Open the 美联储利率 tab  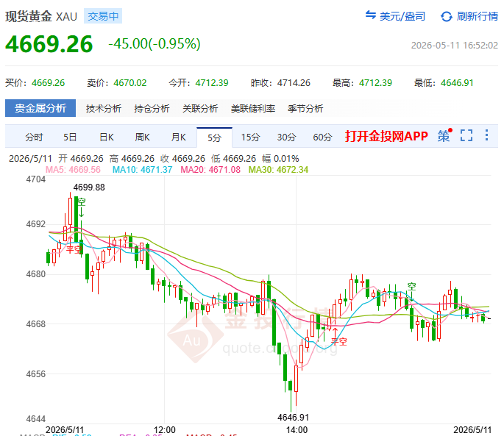tap(253, 109)
